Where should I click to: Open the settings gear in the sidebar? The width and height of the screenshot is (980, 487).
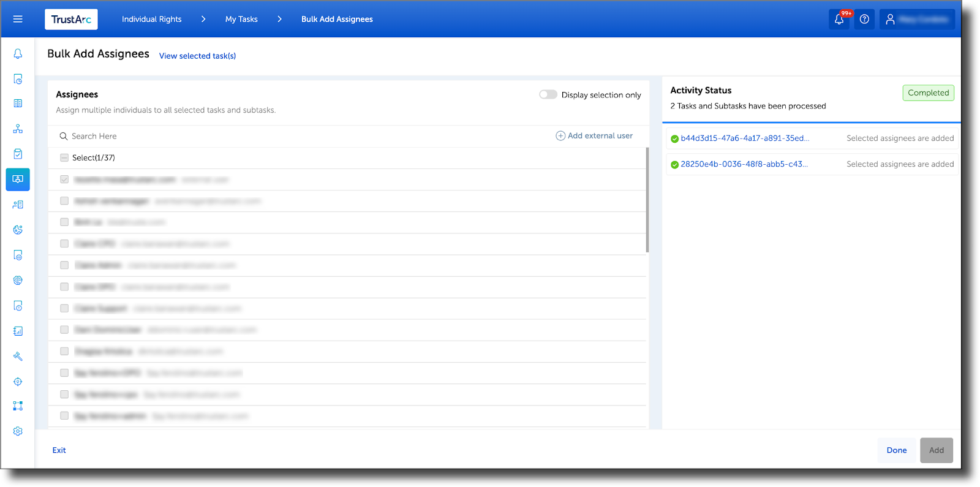(x=18, y=431)
